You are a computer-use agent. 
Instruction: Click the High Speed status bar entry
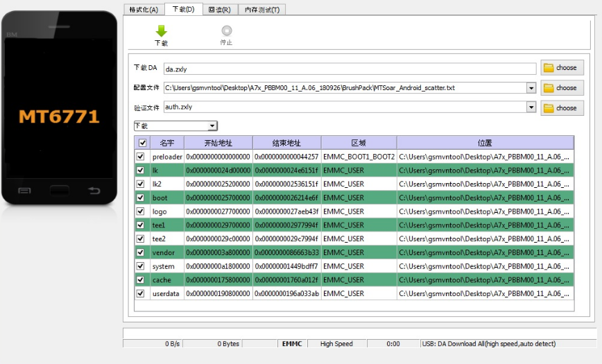click(336, 344)
